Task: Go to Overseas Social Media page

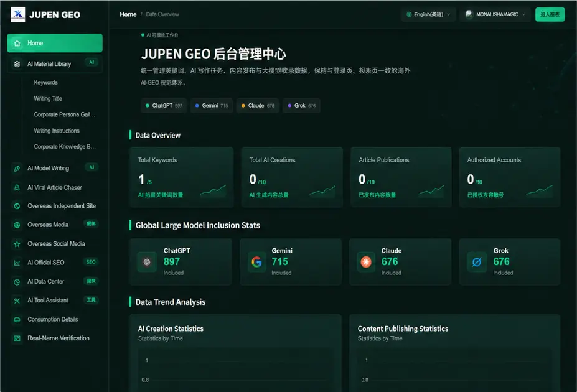Action: 55,244
